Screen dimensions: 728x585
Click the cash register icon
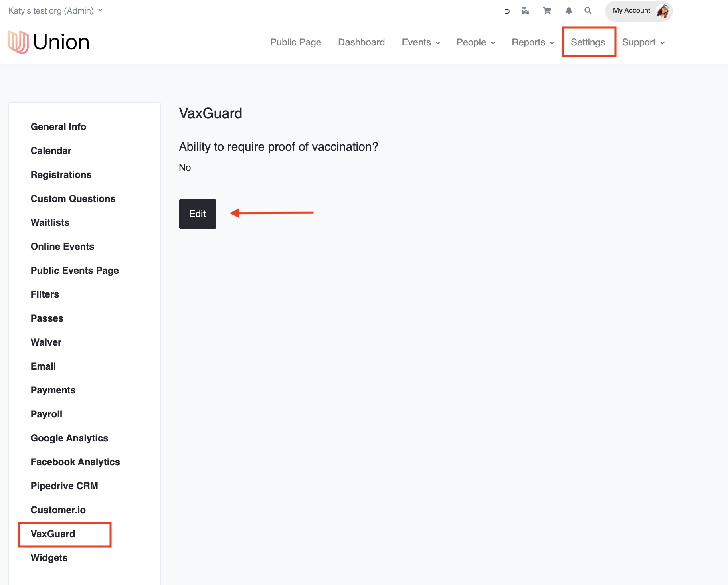[x=525, y=11]
